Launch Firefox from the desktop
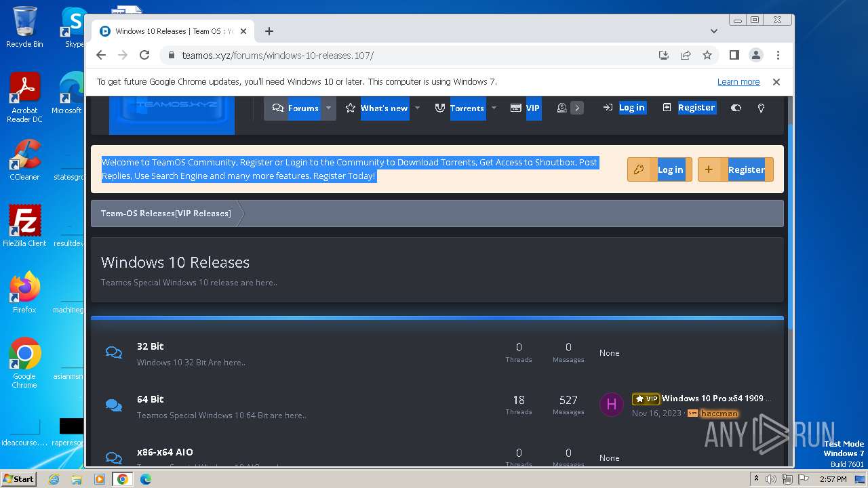Image resolution: width=868 pixels, height=488 pixels. coord(24,293)
